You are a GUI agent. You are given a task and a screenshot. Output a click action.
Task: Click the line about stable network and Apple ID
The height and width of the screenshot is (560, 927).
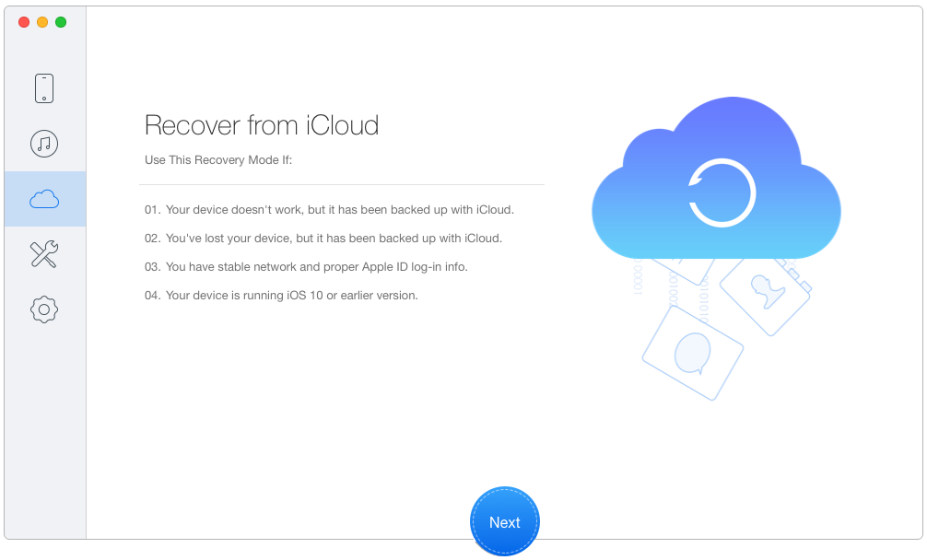(306, 266)
